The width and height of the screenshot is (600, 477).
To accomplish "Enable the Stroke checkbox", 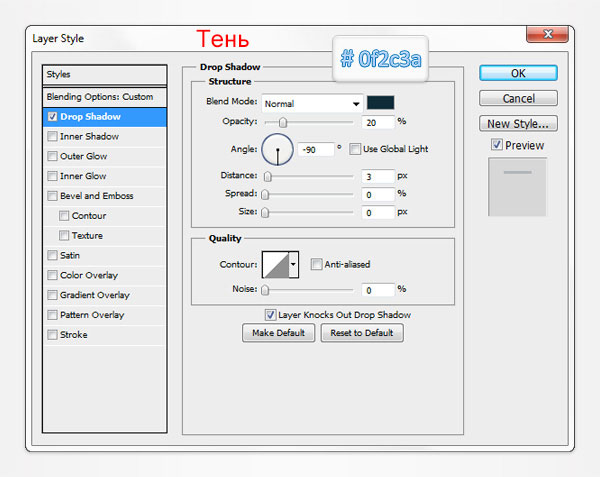I will [52, 335].
